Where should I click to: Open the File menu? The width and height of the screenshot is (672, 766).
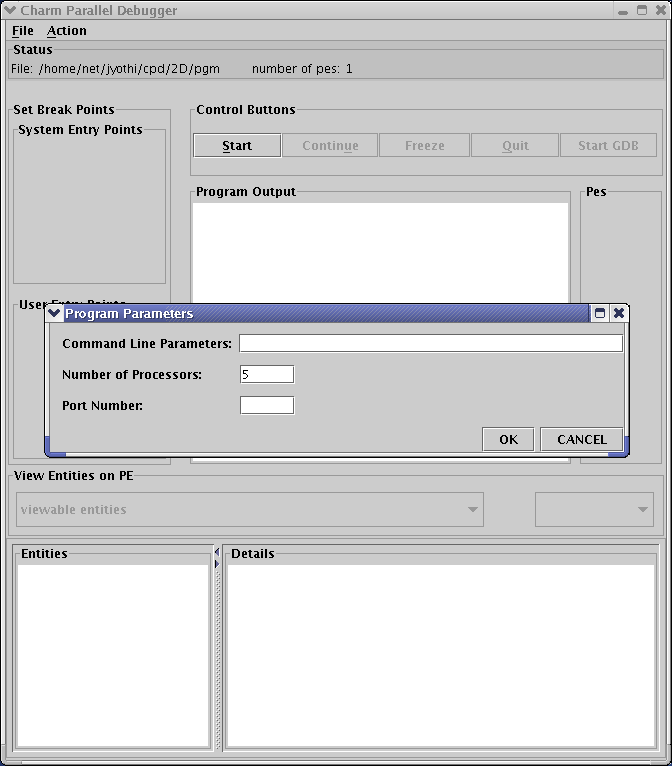(x=22, y=31)
